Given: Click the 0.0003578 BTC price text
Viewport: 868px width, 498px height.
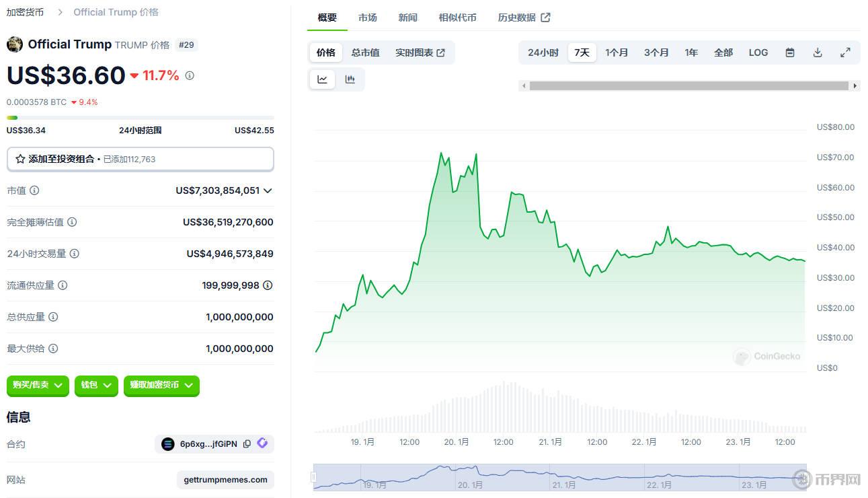Looking at the screenshot, I should point(36,102).
